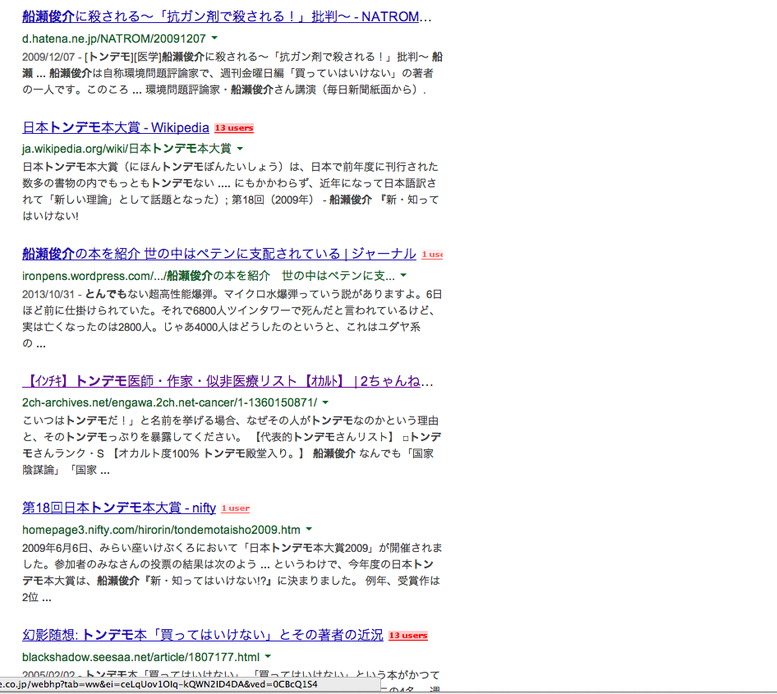Open the 幻影随想: トンデモ本 result link
The image size is (777, 694).
203,635
